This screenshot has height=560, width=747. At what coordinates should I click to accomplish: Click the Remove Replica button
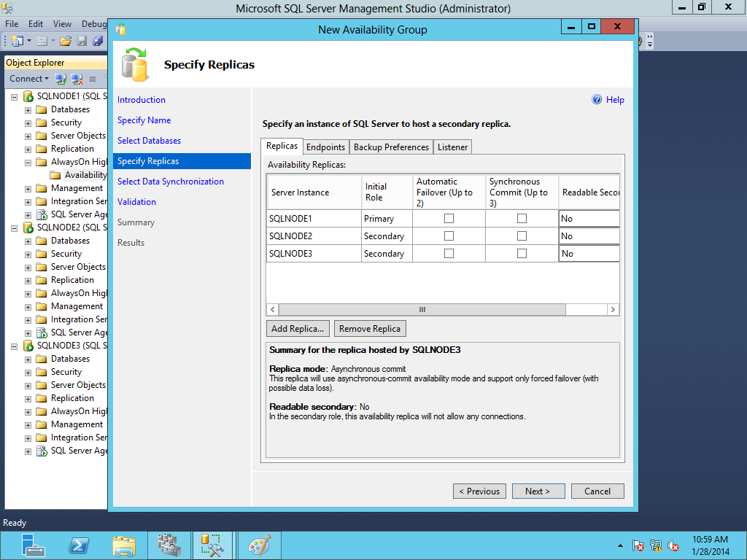370,329
